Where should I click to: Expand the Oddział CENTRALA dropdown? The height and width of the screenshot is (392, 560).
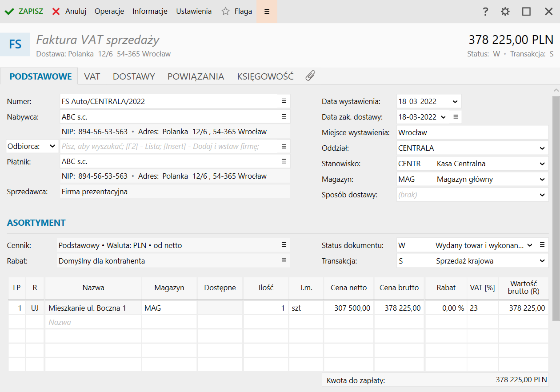[x=542, y=148]
